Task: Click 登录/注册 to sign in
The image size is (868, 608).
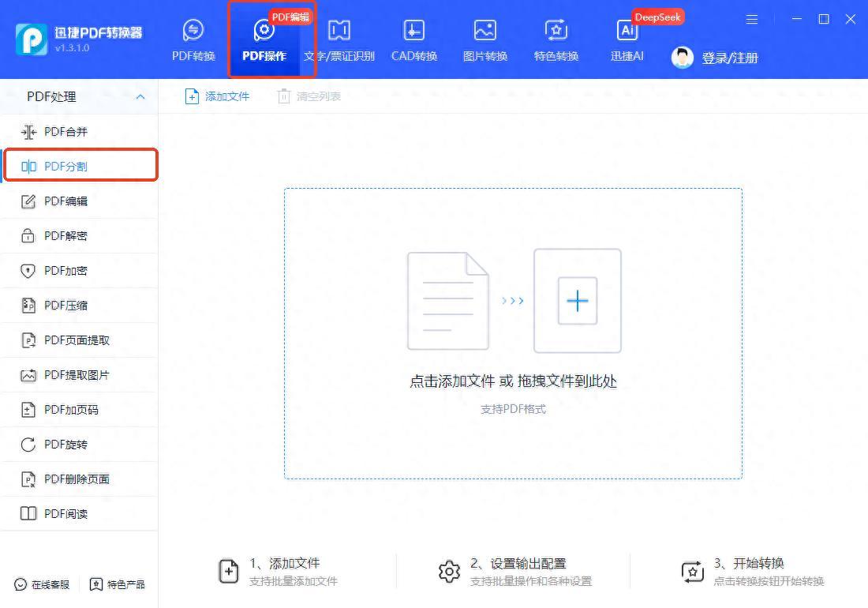Action: (x=730, y=58)
